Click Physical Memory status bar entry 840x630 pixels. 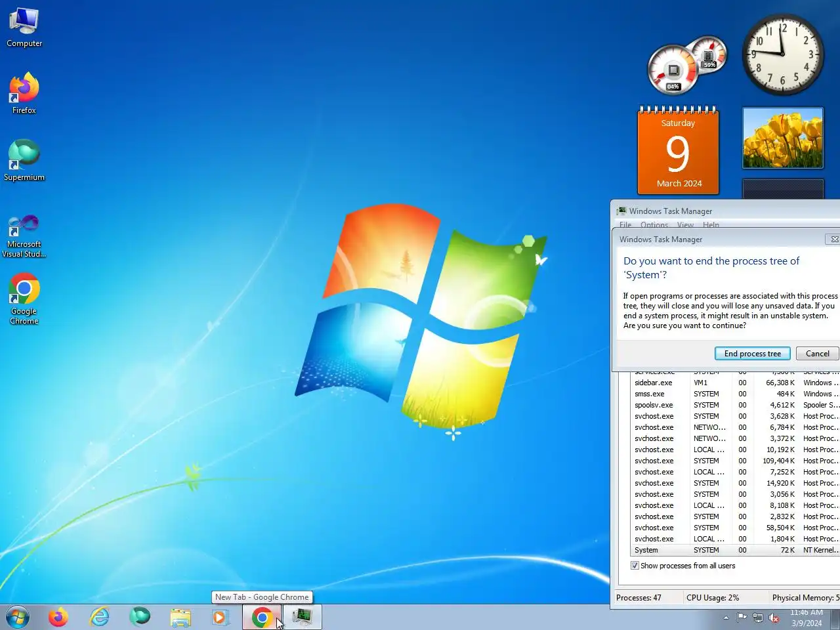806,598
